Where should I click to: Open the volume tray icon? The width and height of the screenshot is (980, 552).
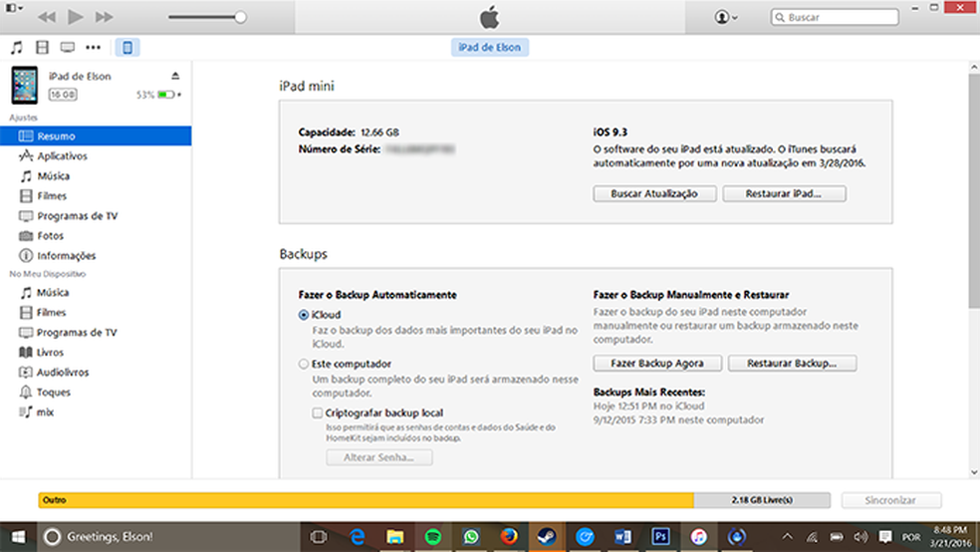pyautogui.click(x=860, y=536)
